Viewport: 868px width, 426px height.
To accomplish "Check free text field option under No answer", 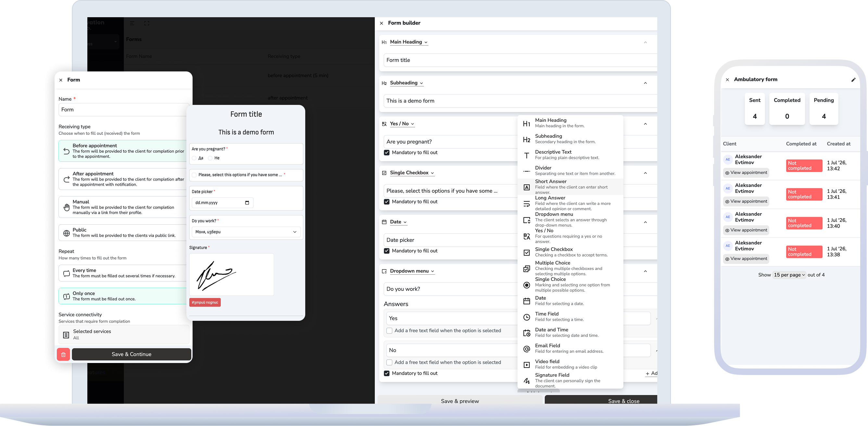I will coord(389,362).
